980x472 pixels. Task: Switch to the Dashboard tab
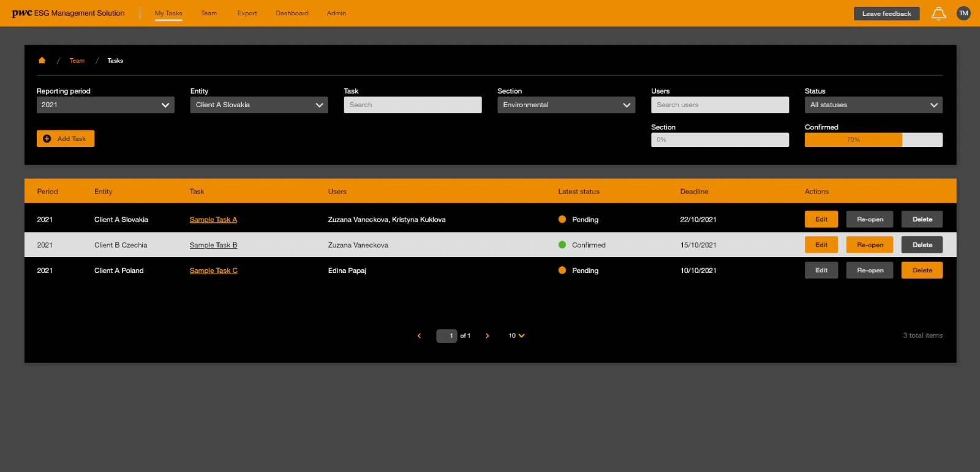[x=292, y=13]
